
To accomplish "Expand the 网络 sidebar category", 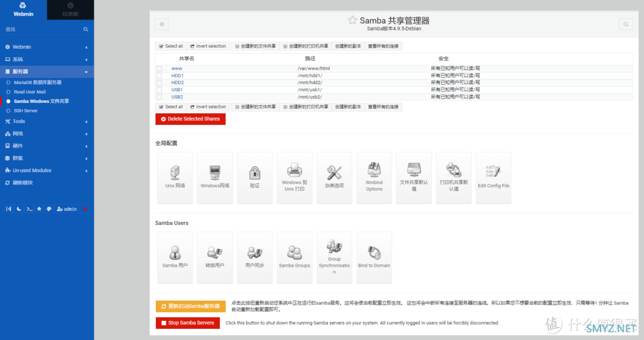I will [x=47, y=134].
